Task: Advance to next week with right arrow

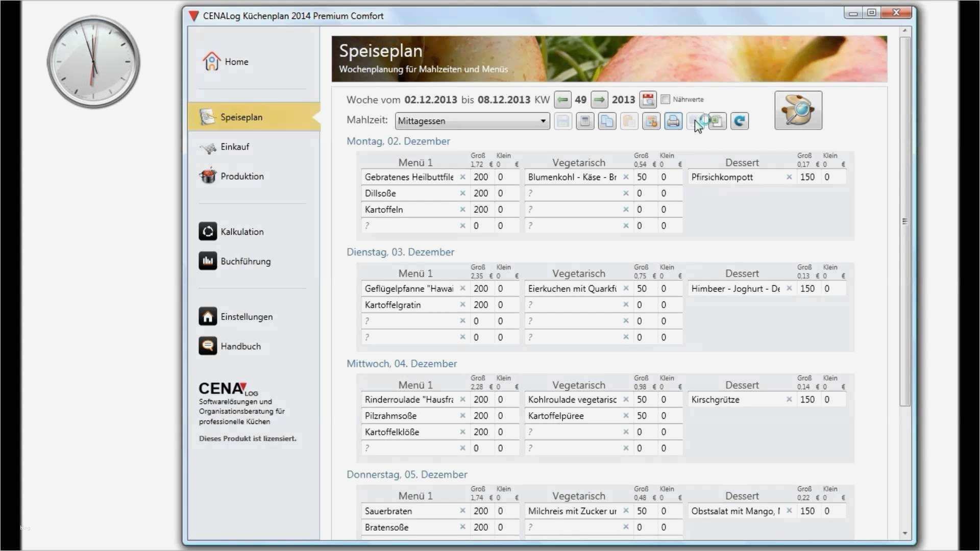Action: tap(599, 99)
